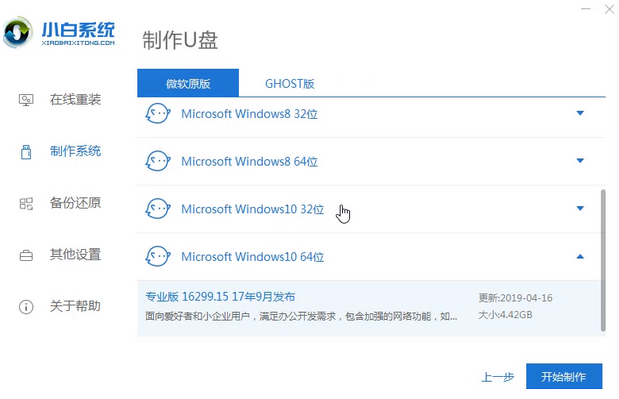The height and width of the screenshot is (399, 619).
Task: Select Microsoft Windows8 32位 entry text
Action: pos(249,114)
